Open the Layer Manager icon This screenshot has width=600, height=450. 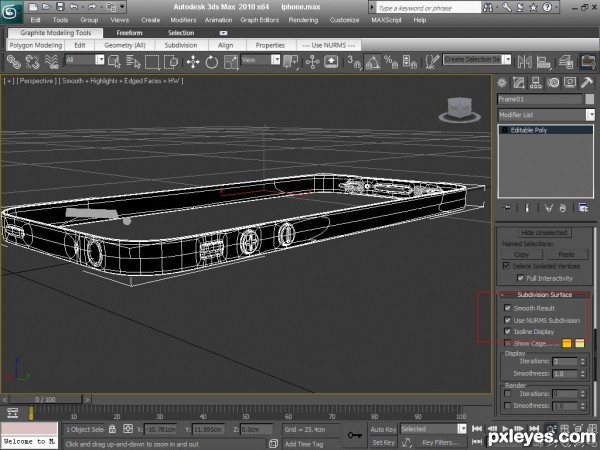566,62
